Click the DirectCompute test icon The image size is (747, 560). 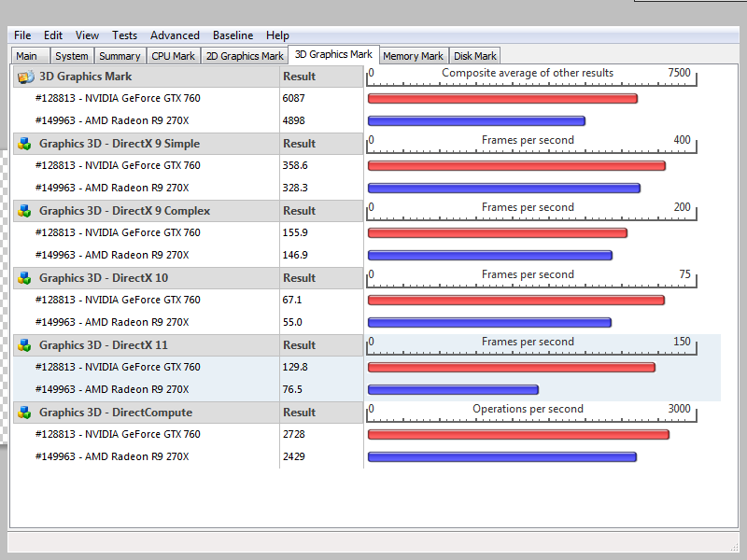tap(24, 413)
